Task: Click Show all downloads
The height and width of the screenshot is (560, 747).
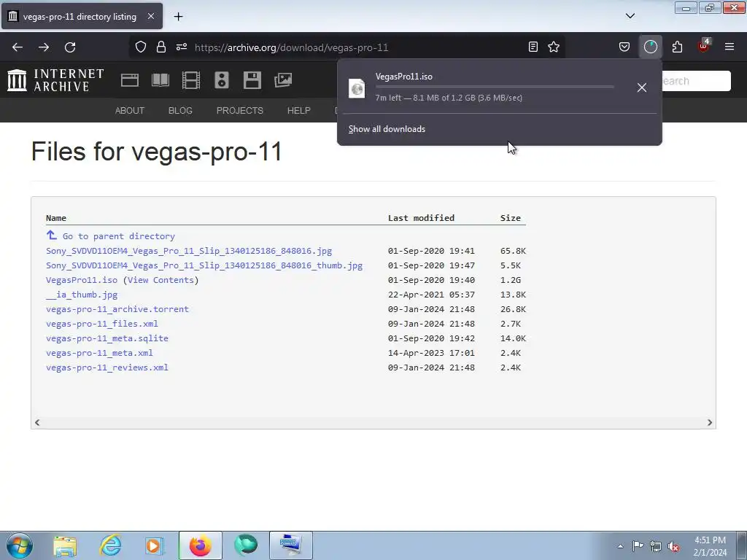Action: pyautogui.click(x=387, y=129)
